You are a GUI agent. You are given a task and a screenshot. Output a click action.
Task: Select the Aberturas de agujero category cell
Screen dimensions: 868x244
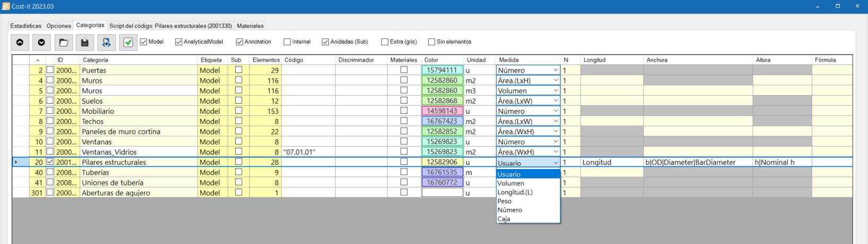(x=139, y=192)
